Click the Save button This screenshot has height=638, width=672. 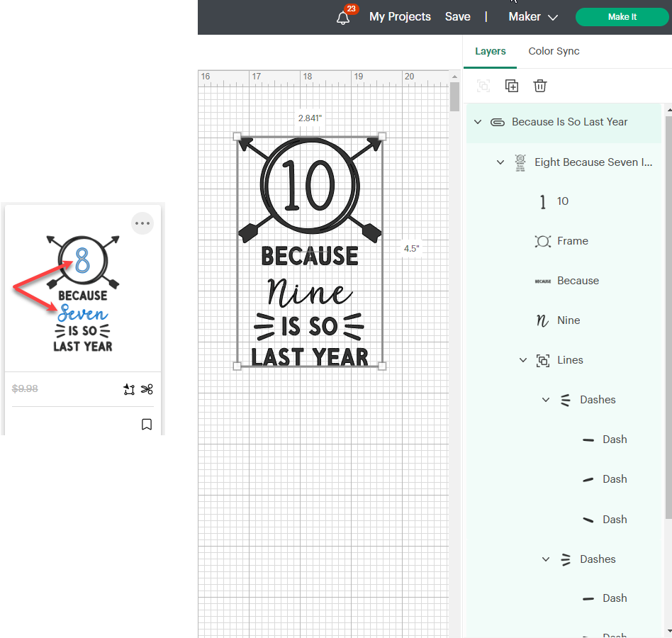click(x=457, y=17)
